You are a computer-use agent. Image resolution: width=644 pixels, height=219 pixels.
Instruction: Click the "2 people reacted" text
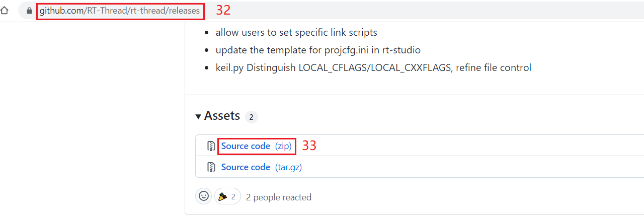(x=278, y=197)
